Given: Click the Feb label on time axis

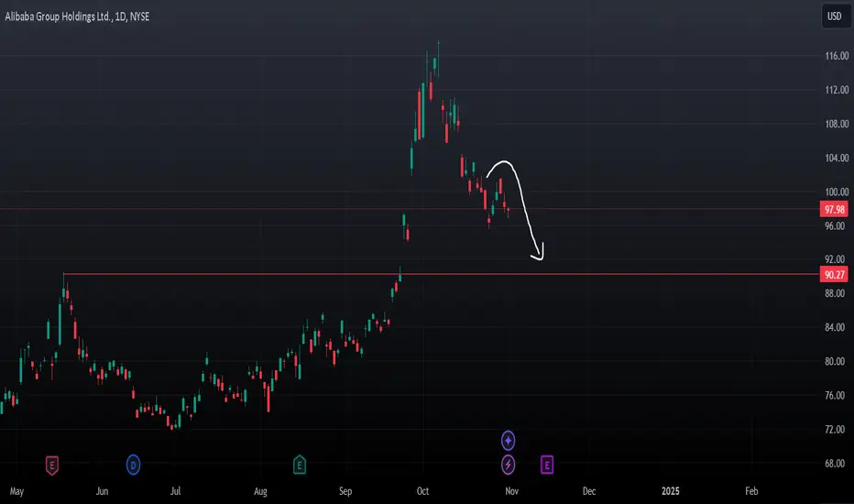Looking at the screenshot, I should click(x=751, y=491).
